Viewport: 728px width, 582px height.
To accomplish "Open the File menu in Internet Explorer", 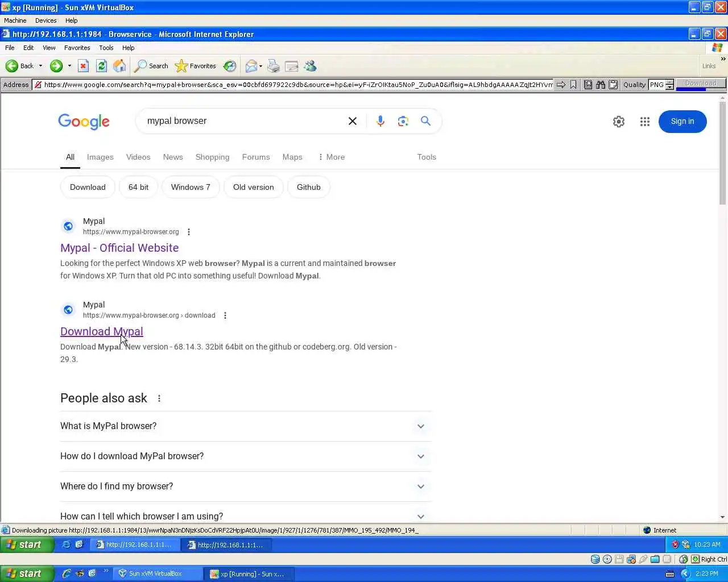I will tap(10, 48).
